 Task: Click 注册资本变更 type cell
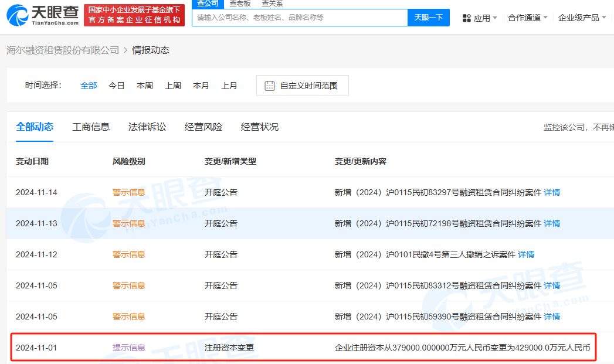coord(229,348)
